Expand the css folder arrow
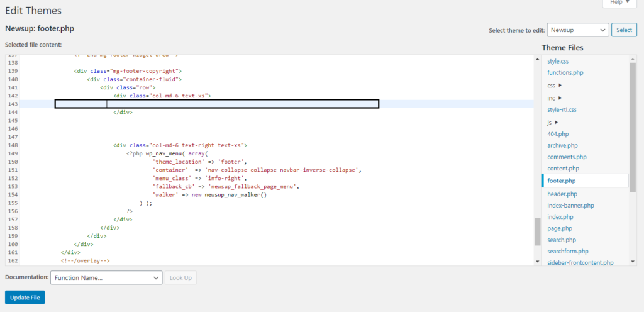 [560, 86]
